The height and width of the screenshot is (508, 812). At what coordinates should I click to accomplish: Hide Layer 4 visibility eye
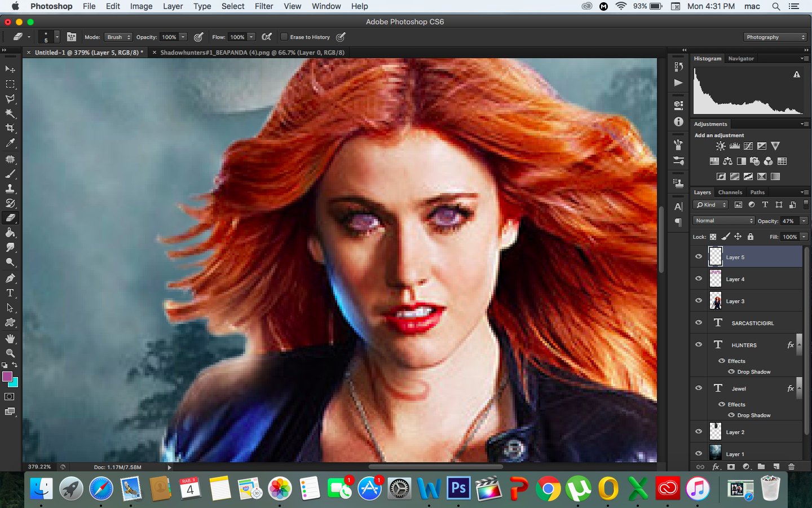point(699,278)
